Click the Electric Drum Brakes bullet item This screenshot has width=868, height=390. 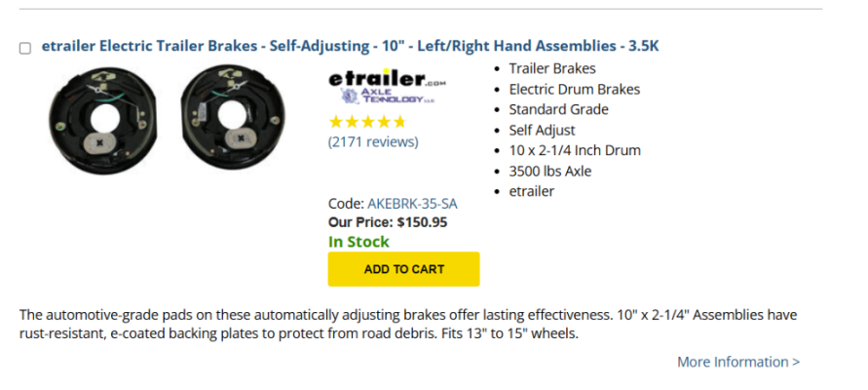click(575, 89)
